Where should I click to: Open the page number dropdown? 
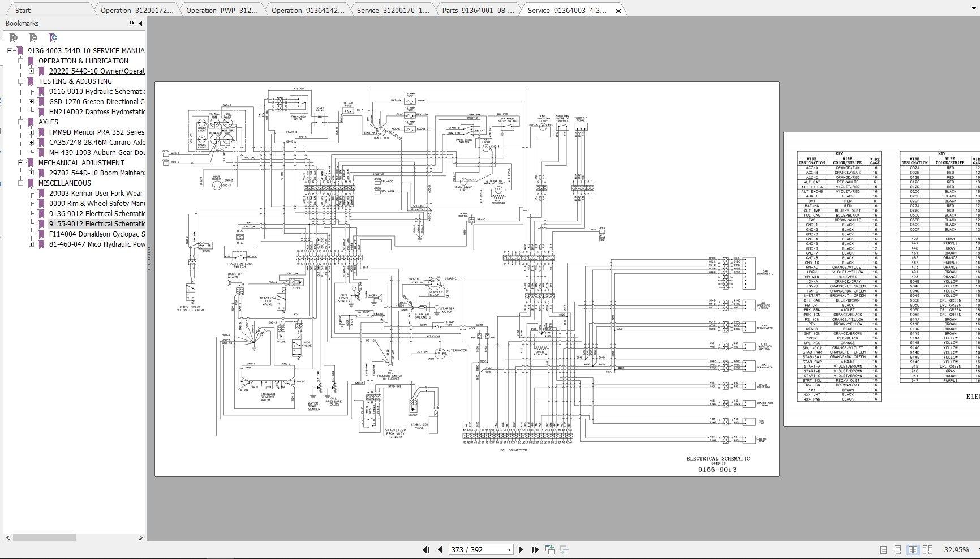tap(509, 549)
